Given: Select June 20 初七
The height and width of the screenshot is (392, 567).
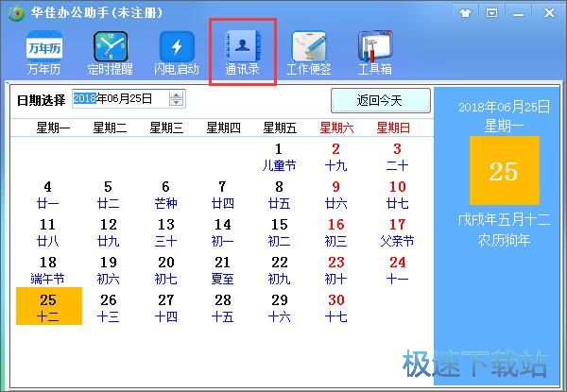Looking at the screenshot, I should point(165,270).
